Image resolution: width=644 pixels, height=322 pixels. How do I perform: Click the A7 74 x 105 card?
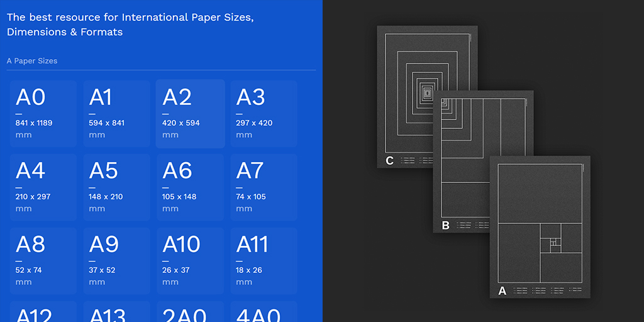264,187
